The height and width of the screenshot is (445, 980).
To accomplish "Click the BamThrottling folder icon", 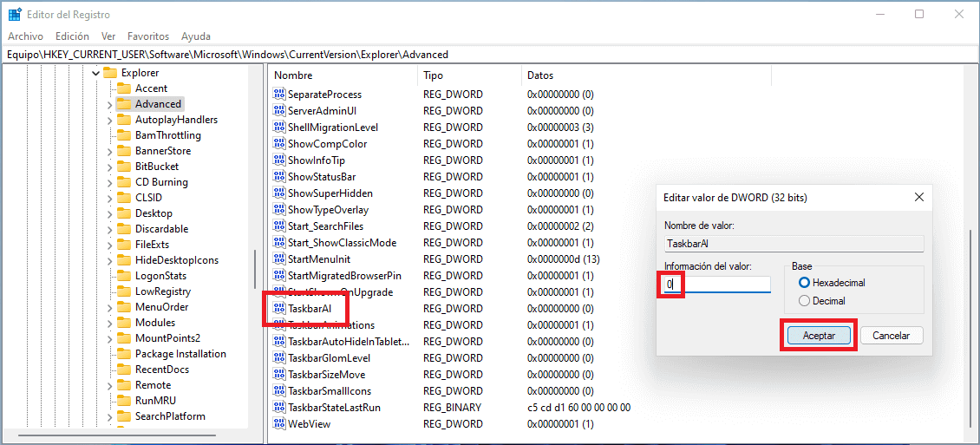I will (x=124, y=135).
